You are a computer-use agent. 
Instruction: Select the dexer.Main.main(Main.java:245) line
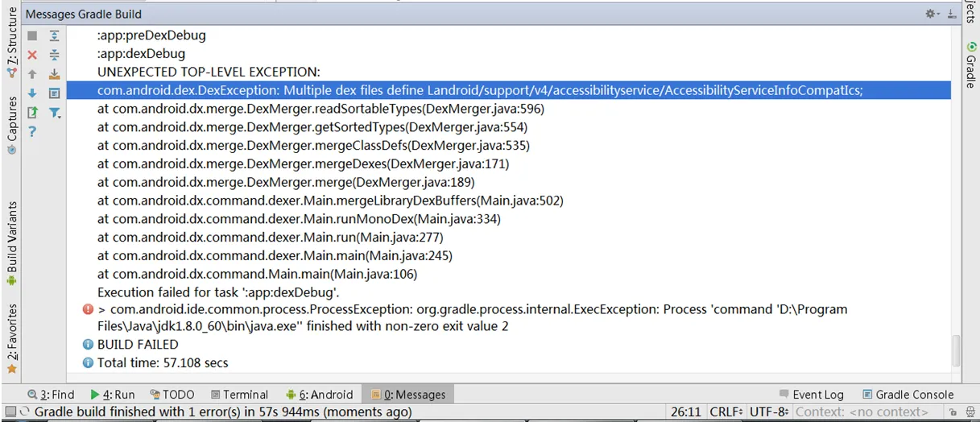(x=275, y=256)
